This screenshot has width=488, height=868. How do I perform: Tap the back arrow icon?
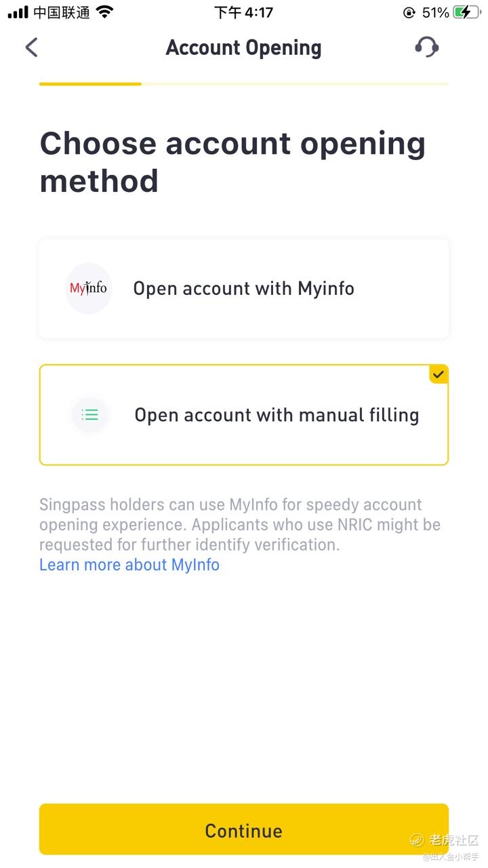coord(31,47)
